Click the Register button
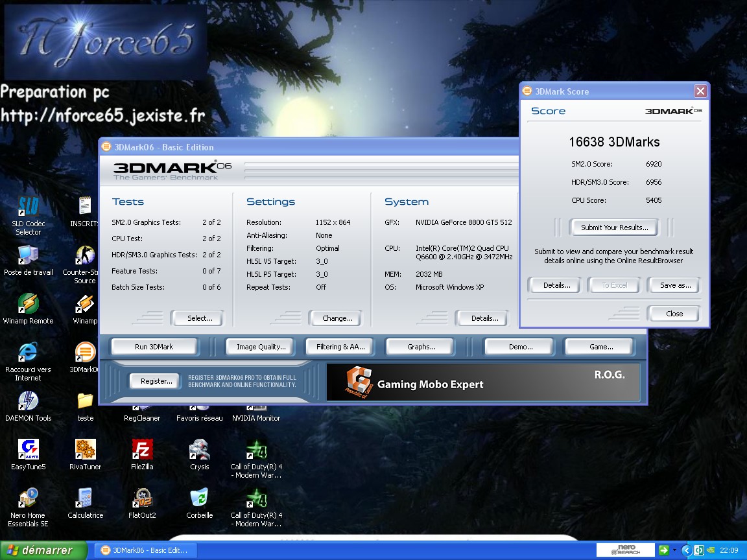This screenshot has height=560, width=747. click(156, 381)
